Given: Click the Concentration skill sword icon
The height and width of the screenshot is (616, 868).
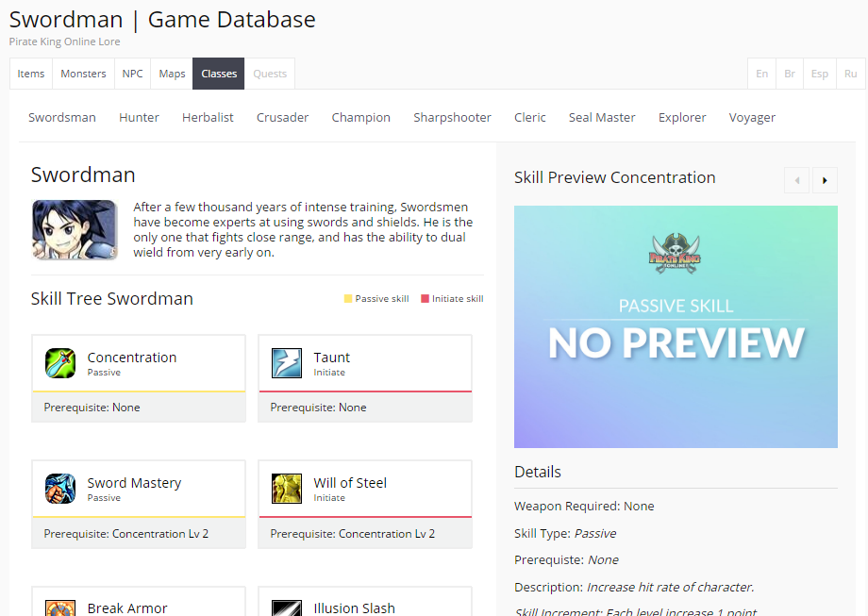Looking at the screenshot, I should (60, 363).
